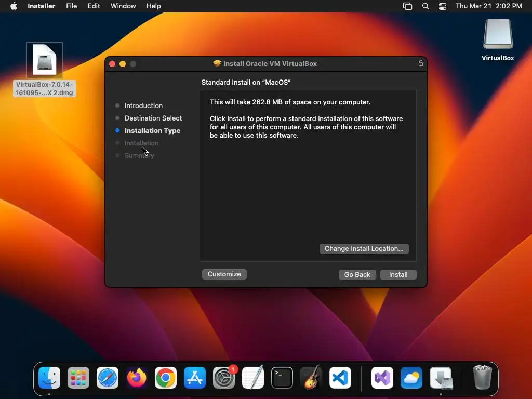
Task: Open Finder from the dock
Action: 49,378
